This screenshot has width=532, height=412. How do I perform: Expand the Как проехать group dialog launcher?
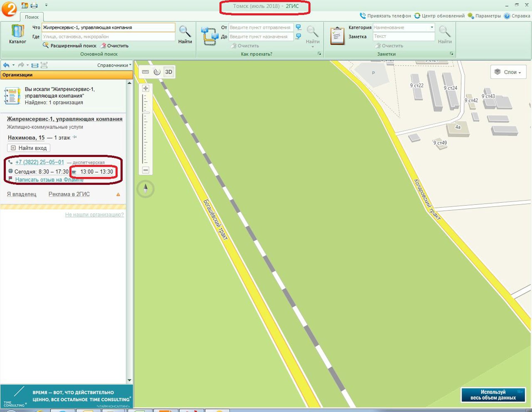tap(319, 54)
